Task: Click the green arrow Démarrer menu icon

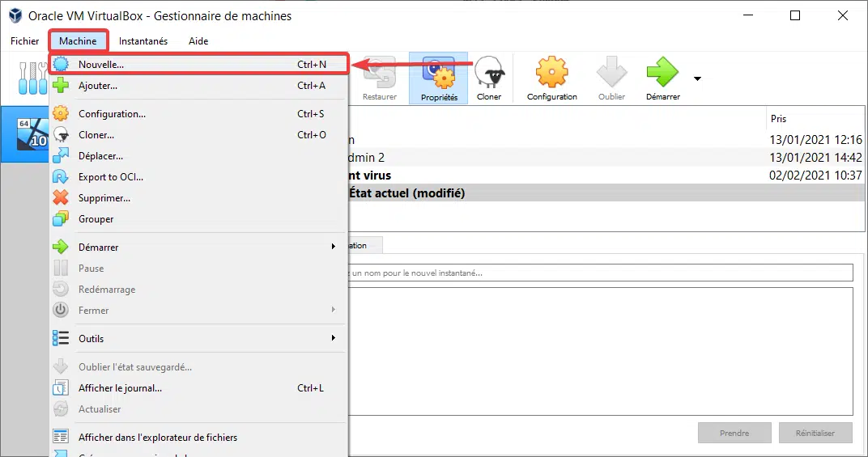Action: [61, 247]
